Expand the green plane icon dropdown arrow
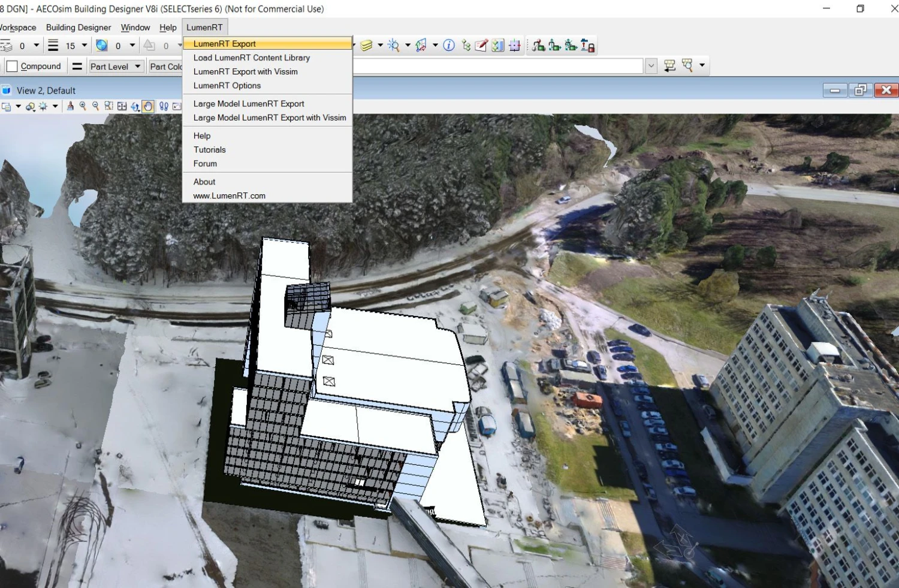This screenshot has height=588, width=899. click(435, 46)
